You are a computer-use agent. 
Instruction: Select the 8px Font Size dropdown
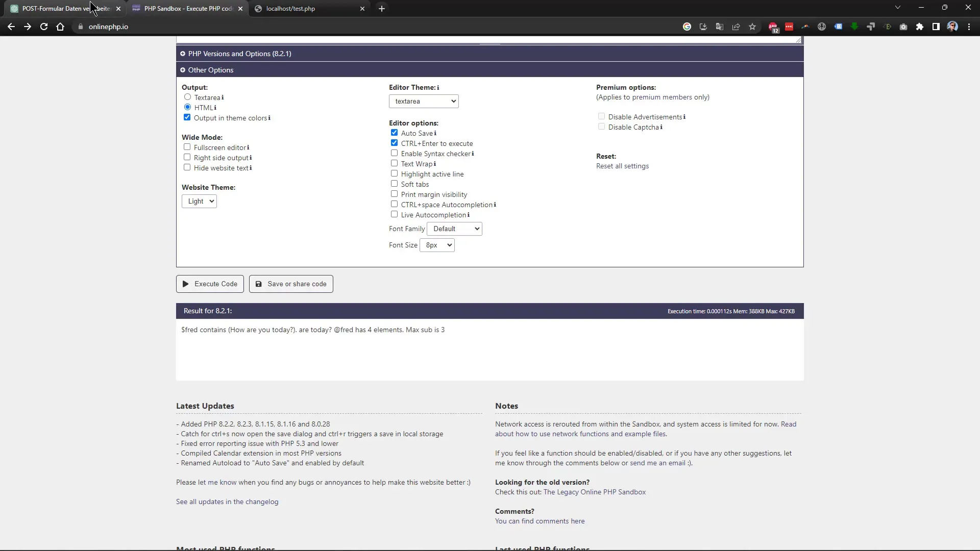click(437, 244)
